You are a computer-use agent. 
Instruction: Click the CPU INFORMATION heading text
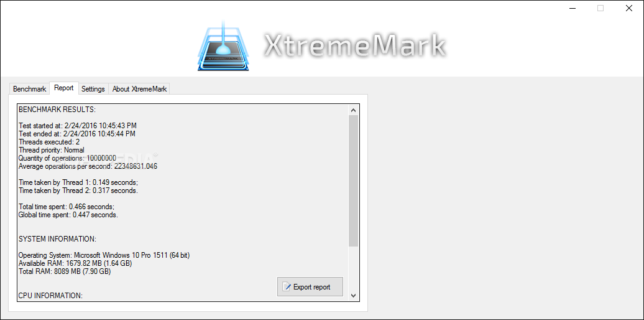coord(50,295)
